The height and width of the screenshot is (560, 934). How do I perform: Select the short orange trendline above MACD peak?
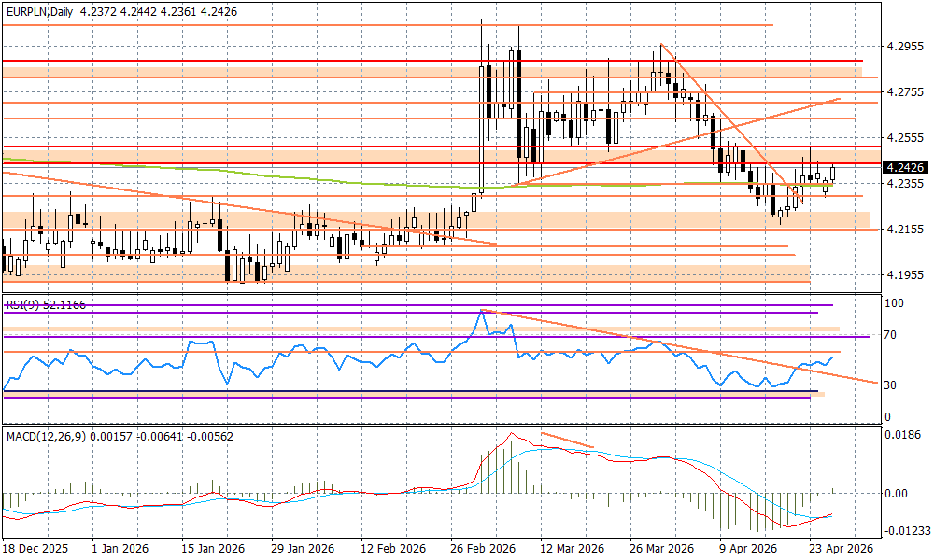[x=568, y=441]
